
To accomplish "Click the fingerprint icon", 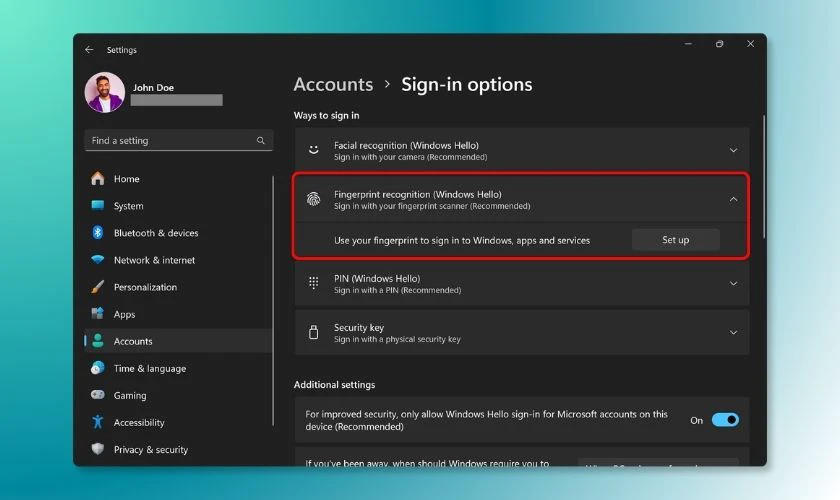I will [x=313, y=199].
